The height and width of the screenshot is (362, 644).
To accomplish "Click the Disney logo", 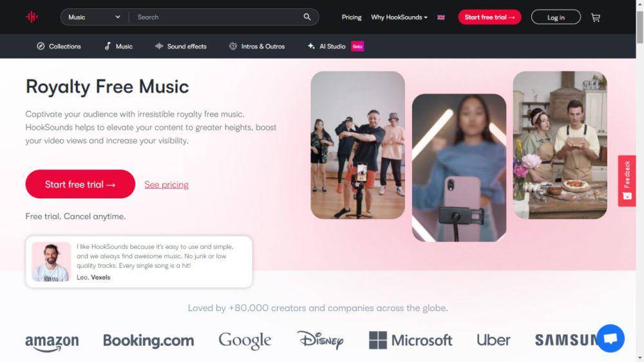I will coord(320,340).
